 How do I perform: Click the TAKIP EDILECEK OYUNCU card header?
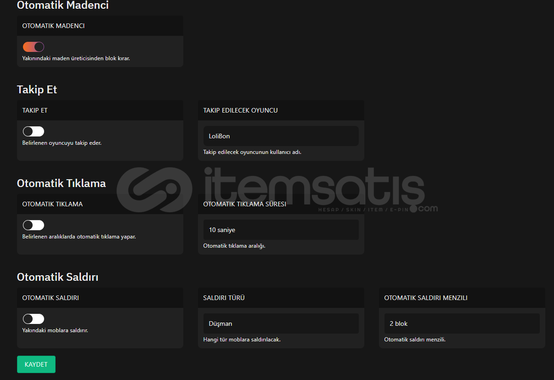pyautogui.click(x=281, y=111)
